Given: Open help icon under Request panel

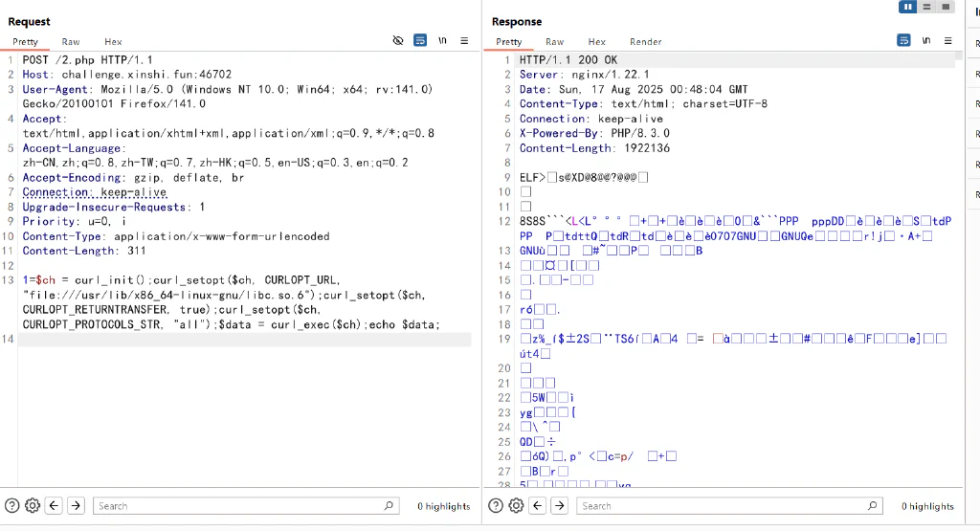Looking at the screenshot, I should coord(11,505).
